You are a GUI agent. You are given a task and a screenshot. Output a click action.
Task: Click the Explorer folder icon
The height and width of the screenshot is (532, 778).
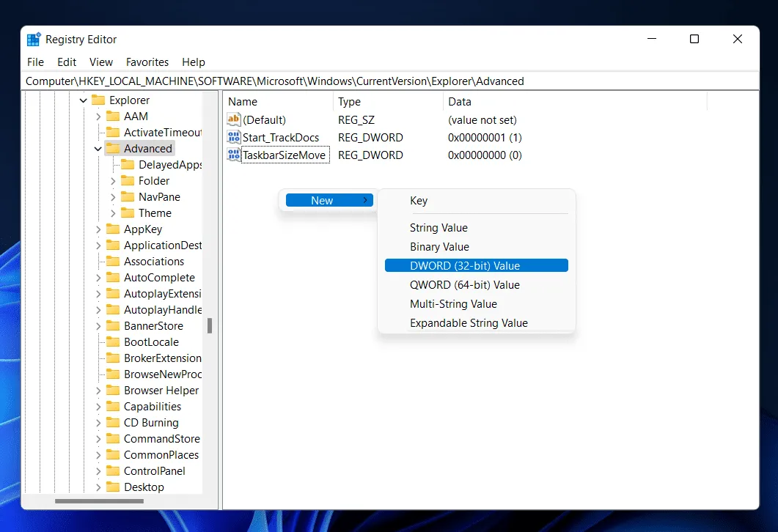click(98, 100)
